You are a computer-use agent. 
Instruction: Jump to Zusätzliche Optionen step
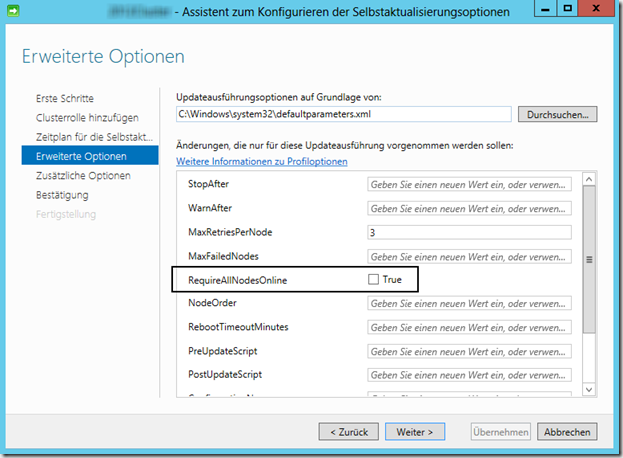click(x=83, y=176)
